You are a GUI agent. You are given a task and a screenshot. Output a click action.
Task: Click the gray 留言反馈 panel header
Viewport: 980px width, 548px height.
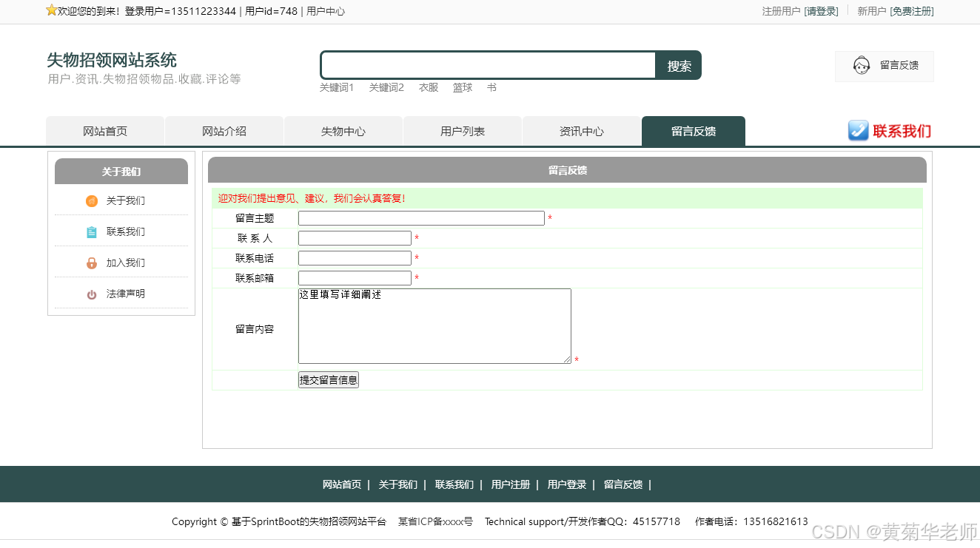(x=567, y=170)
